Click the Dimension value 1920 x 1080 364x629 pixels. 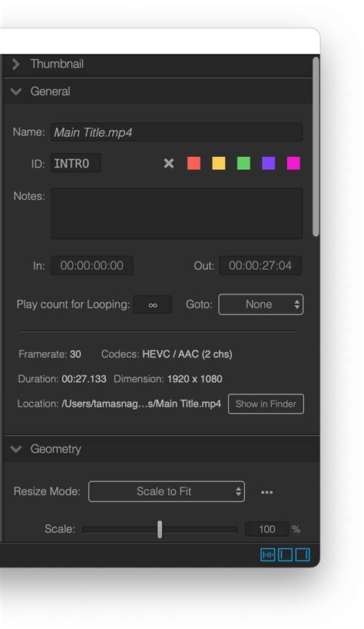194,379
